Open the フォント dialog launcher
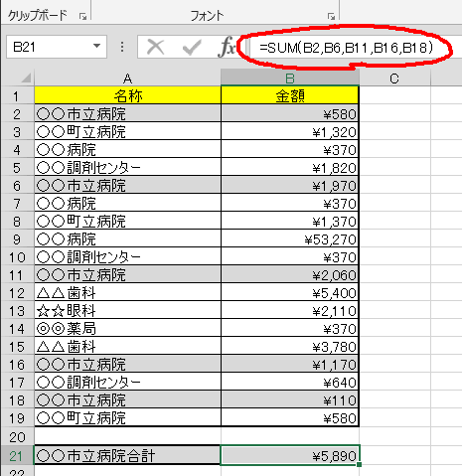 click(331, 16)
